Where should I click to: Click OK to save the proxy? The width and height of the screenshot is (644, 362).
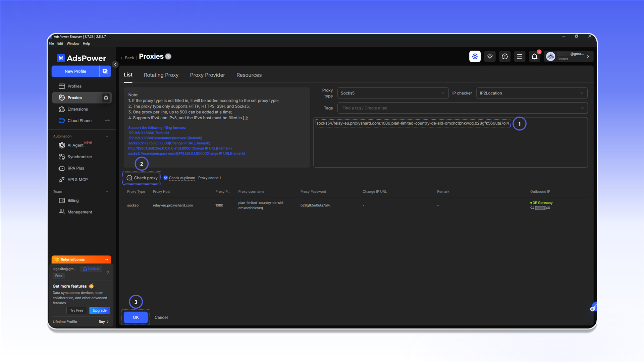[136, 317]
